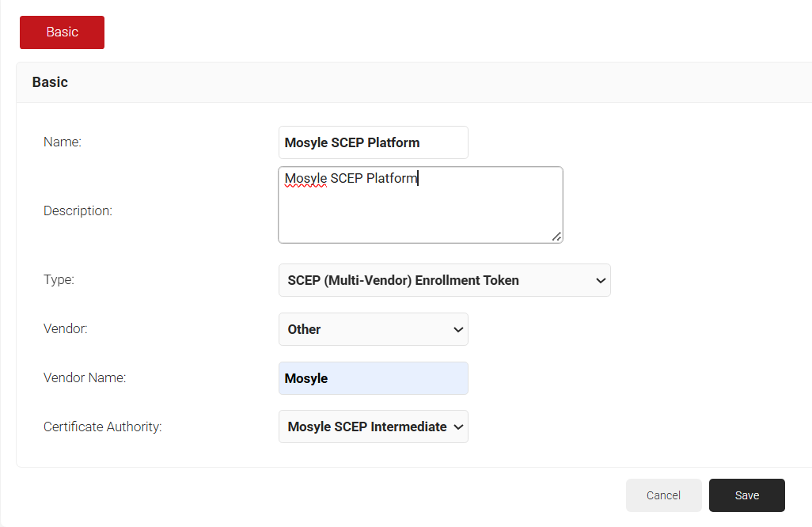
Task: Click the red Basic tab button
Action: point(62,32)
